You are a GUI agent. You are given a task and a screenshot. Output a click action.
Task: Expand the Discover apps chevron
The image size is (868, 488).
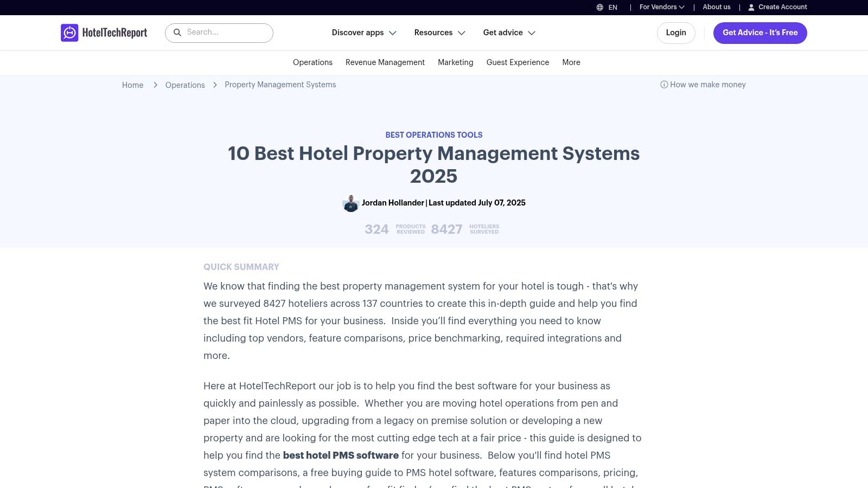[393, 33]
